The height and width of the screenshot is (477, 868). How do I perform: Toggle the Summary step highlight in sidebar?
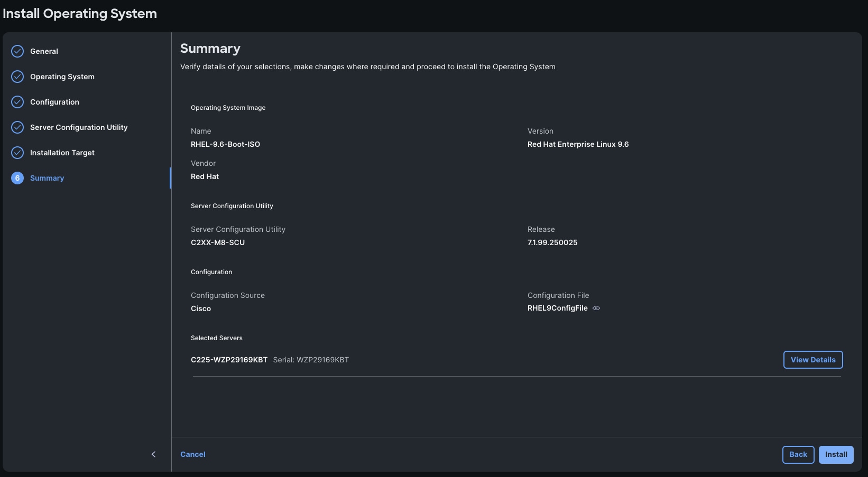tap(47, 177)
